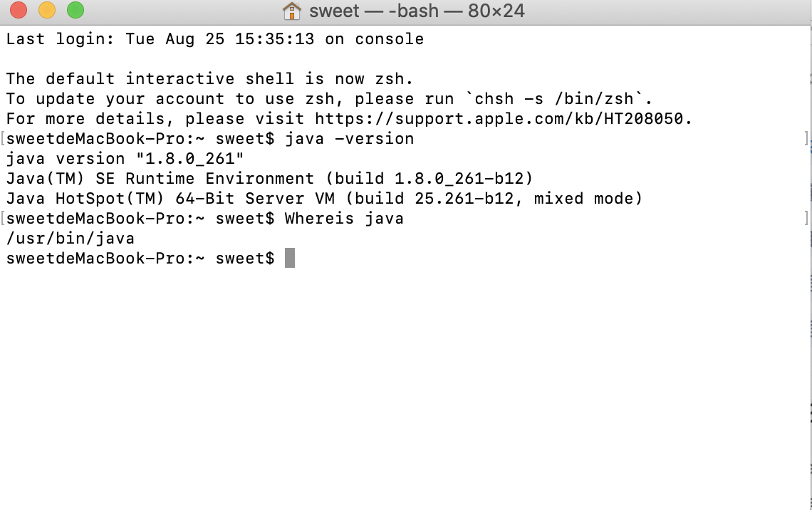
Task: Click the home folder proxy icon in title bar
Action: tap(291, 11)
